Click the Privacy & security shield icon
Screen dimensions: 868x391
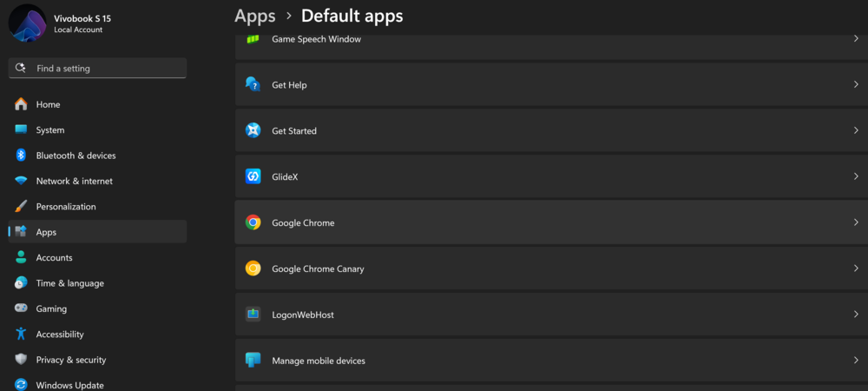21,359
